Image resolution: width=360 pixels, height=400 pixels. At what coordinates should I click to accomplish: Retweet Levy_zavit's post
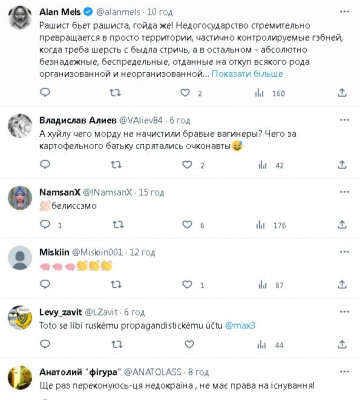coord(116,344)
